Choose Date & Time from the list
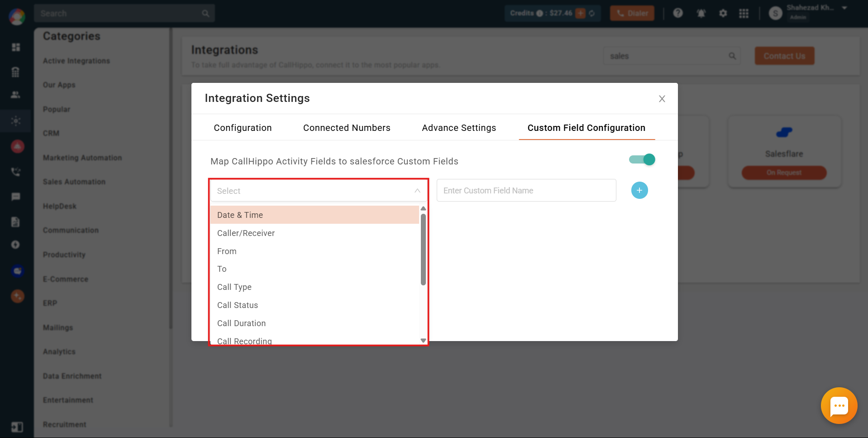The height and width of the screenshot is (438, 868). point(315,215)
